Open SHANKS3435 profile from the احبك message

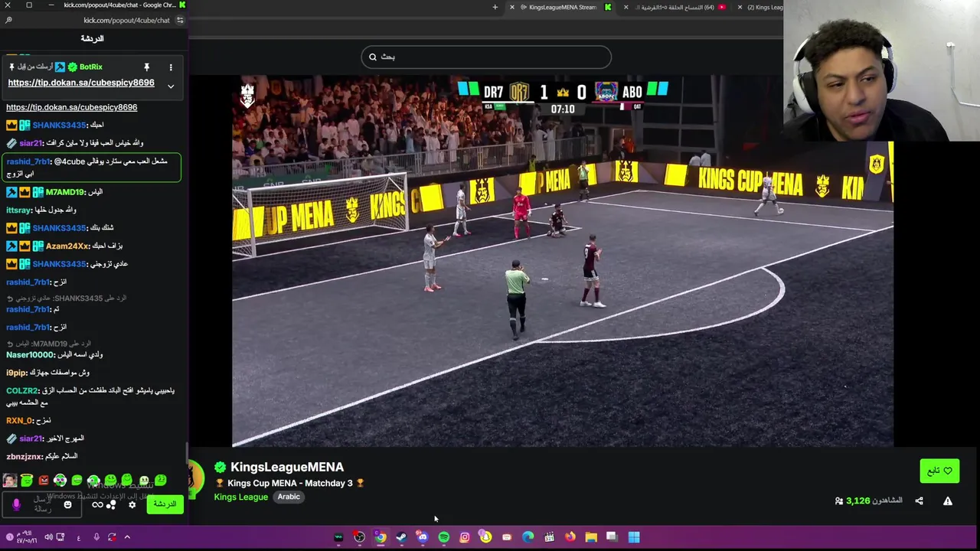[60, 125]
